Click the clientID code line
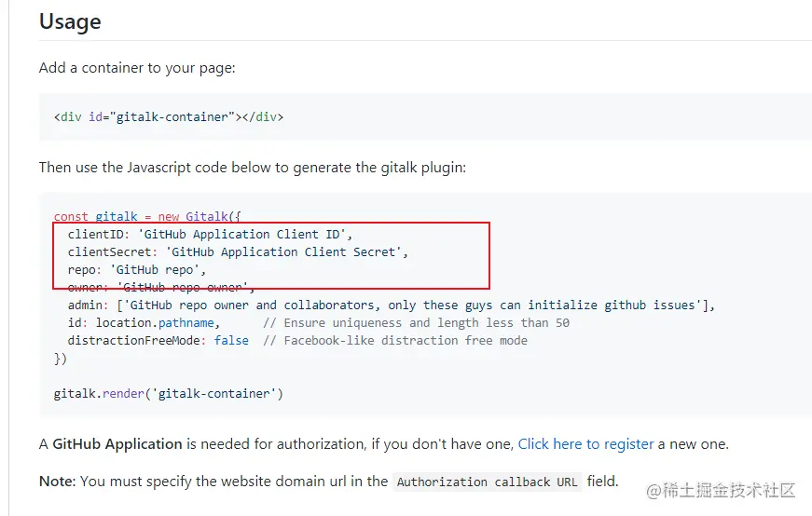 coord(210,235)
